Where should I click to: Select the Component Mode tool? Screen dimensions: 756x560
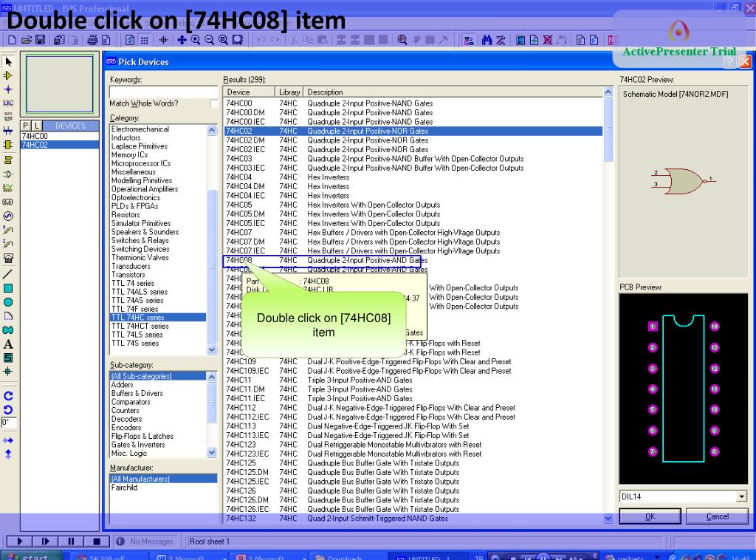pyautogui.click(x=8, y=76)
